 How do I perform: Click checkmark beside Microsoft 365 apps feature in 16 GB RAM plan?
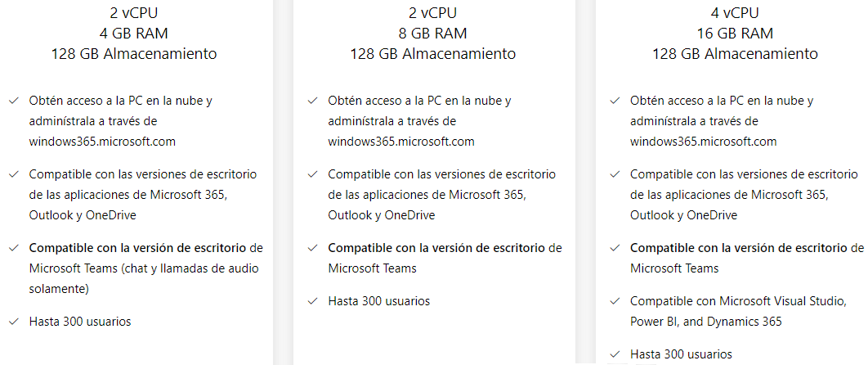point(615,174)
